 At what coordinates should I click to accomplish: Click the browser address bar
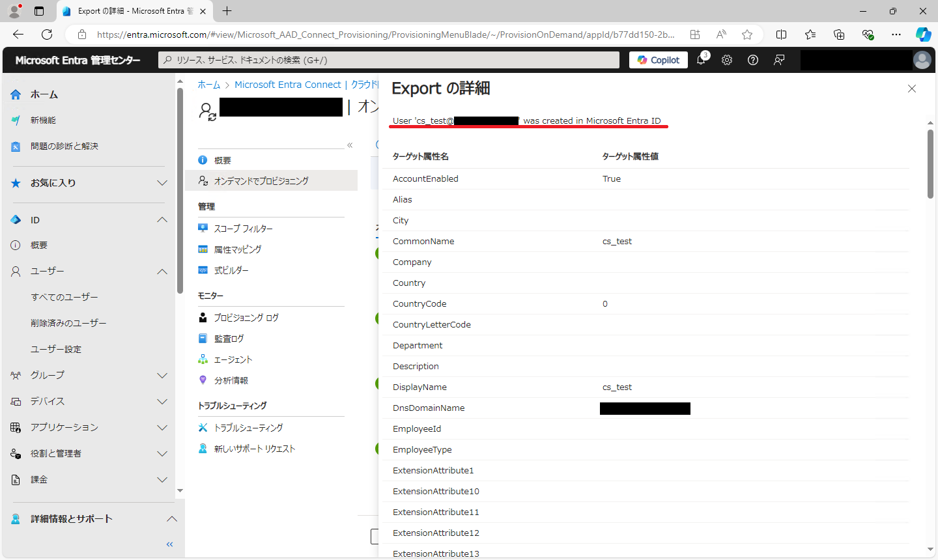[x=386, y=35]
